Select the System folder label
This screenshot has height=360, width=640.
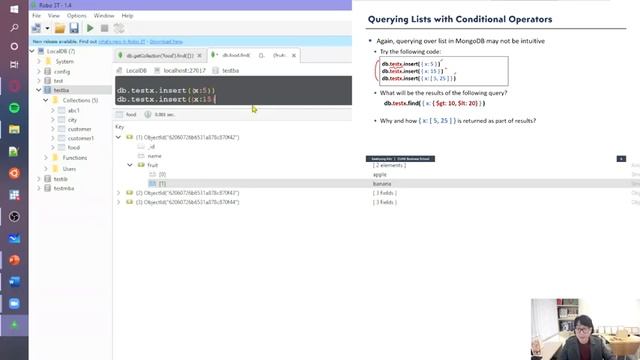[x=64, y=61]
